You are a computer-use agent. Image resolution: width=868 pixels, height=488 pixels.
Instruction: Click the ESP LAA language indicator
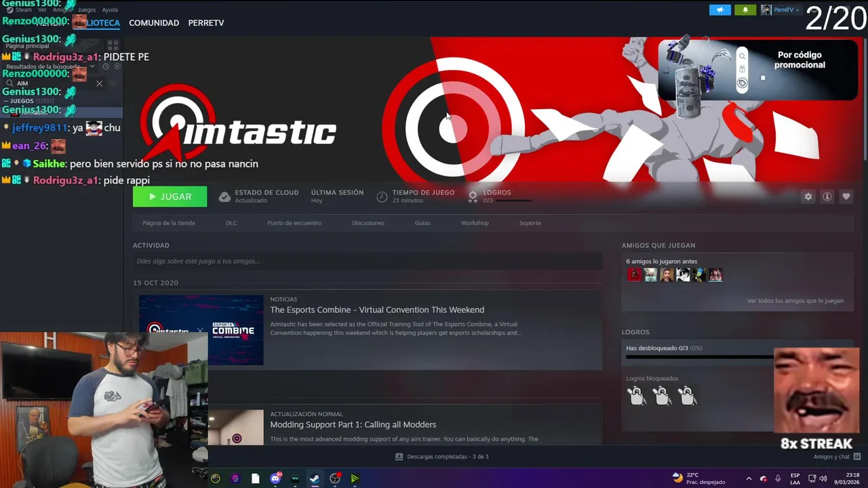click(x=795, y=479)
